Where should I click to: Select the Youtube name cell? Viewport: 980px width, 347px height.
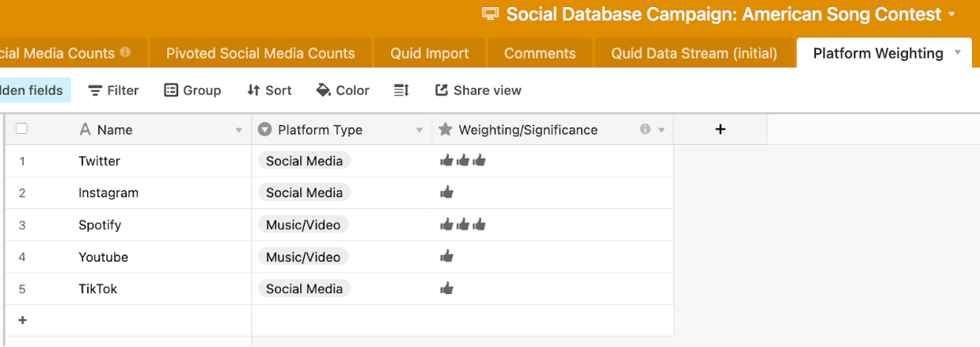[x=163, y=257]
